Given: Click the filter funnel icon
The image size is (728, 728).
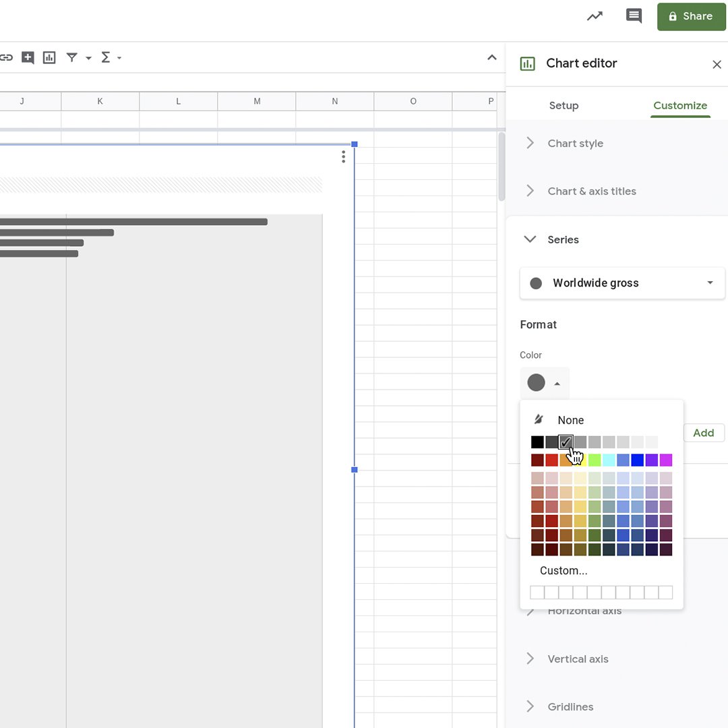Looking at the screenshot, I should 71,57.
